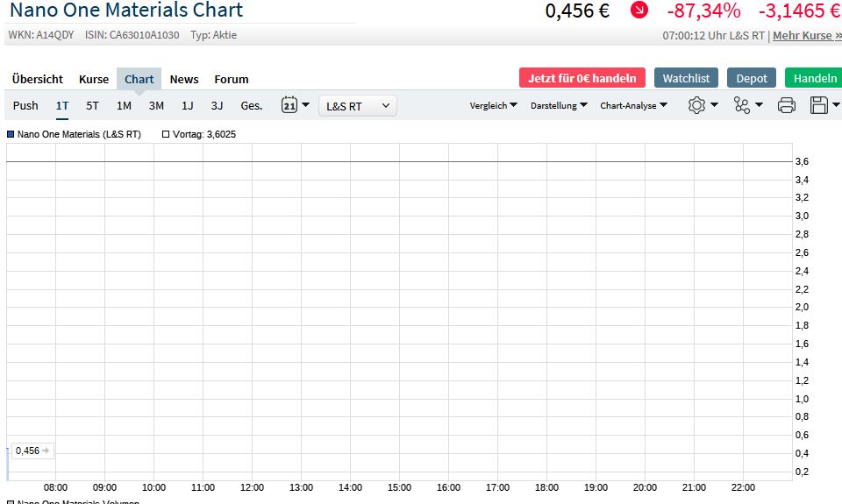The width and height of the screenshot is (842, 504).
Task: Open the Forum tab
Action: [x=232, y=79]
